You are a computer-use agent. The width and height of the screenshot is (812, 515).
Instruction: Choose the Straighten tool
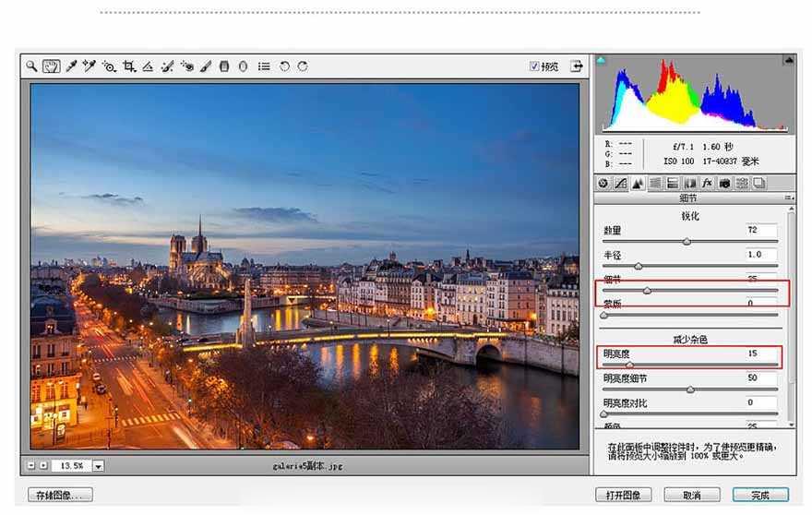[148, 66]
